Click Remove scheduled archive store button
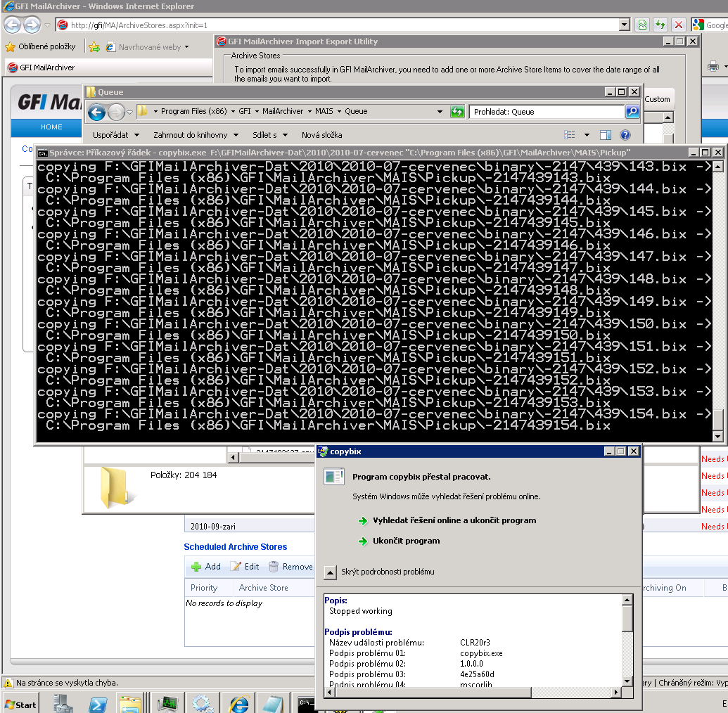Screen dimensions: 728x713 coord(290,567)
